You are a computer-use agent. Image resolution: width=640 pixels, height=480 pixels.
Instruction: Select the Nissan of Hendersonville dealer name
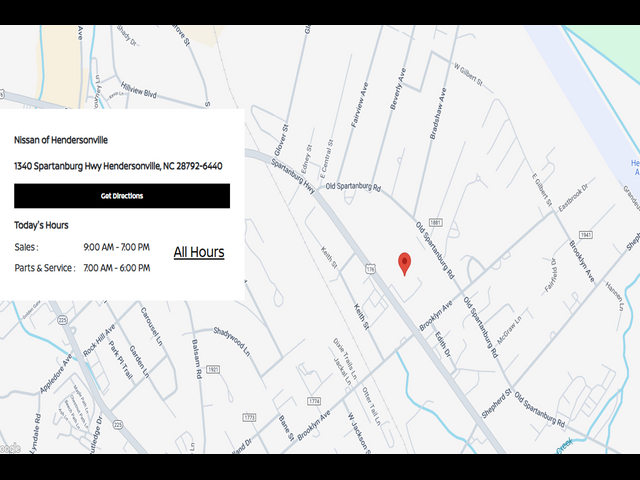pyautogui.click(x=61, y=140)
